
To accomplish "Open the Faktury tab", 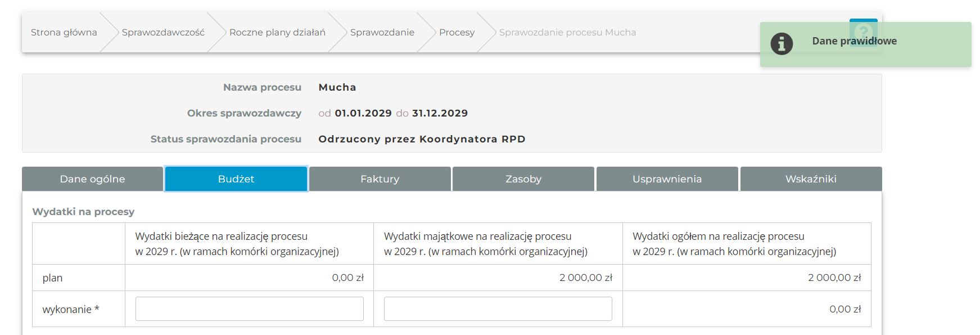I will pos(380,179).
